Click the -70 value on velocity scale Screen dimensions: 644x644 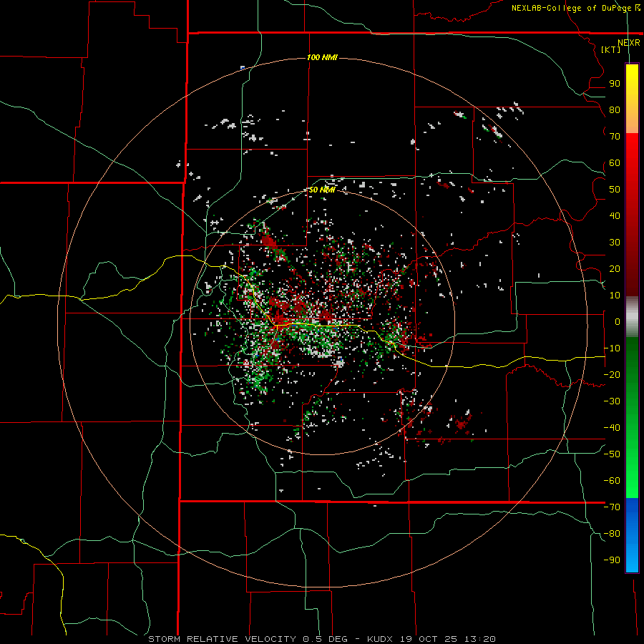click(612, 507)
